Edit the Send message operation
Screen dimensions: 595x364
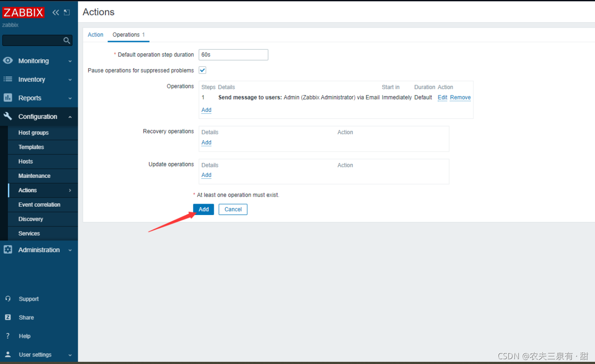442,97
